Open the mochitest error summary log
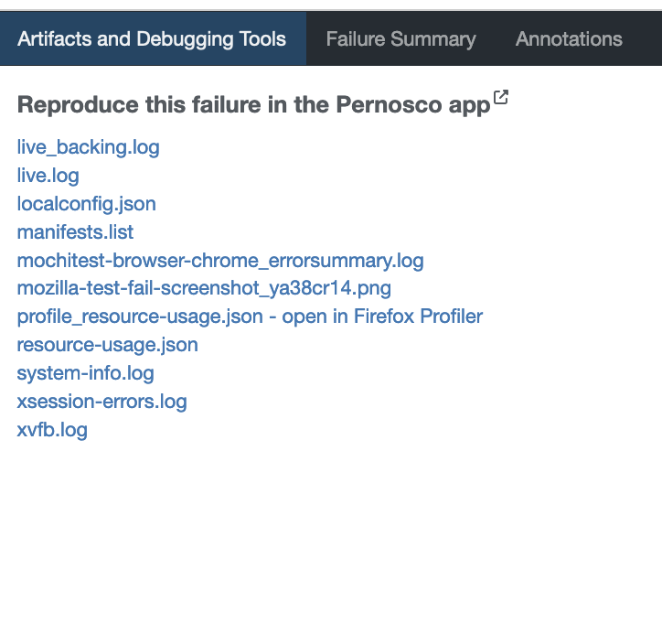 pyautogui.click(x=220, y=261)
